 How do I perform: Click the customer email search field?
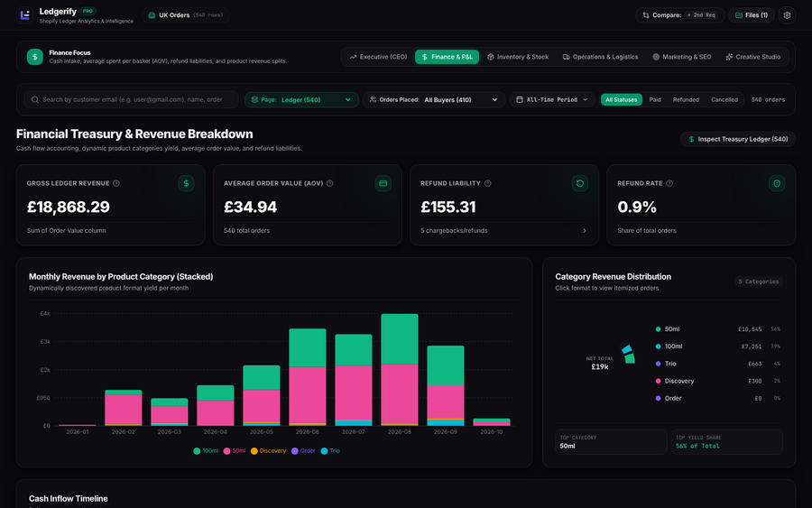pos(131,99)
